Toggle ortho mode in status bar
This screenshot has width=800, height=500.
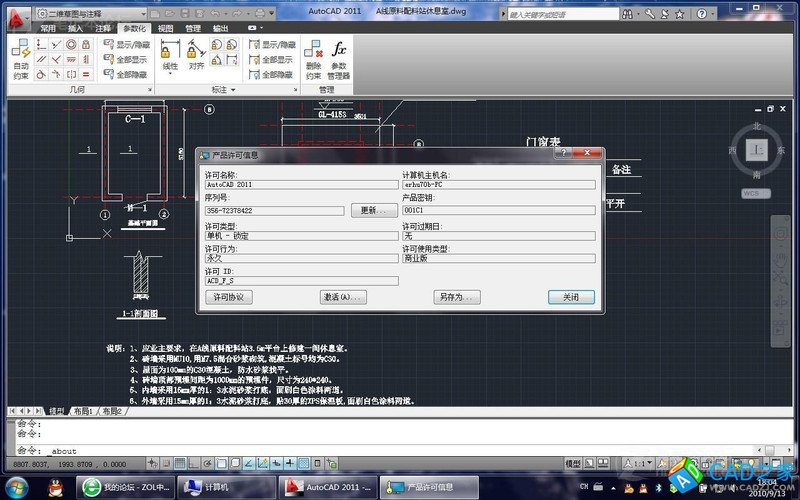(x=193, y=463)
